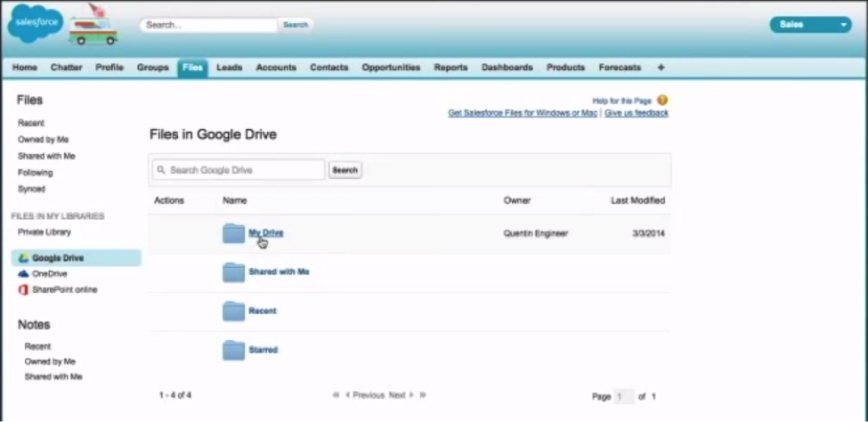The image size is (868, 422).
Task: Go to the Groups tab
Action: [153, 68]
